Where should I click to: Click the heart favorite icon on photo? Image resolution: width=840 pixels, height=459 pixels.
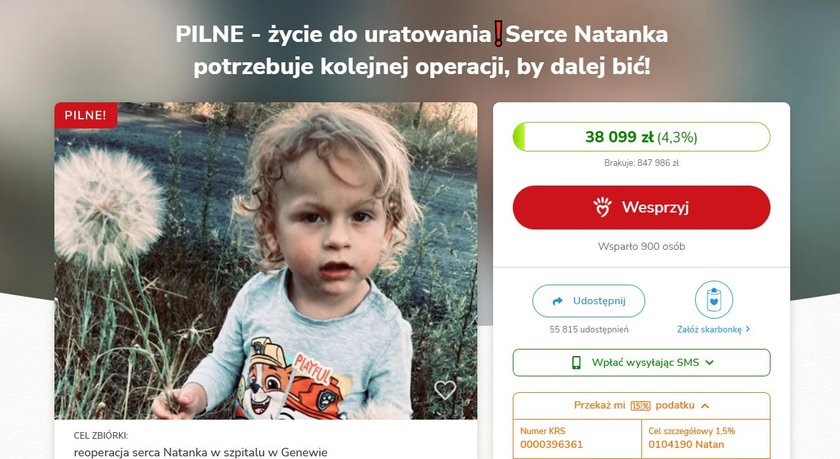[445, 390]
